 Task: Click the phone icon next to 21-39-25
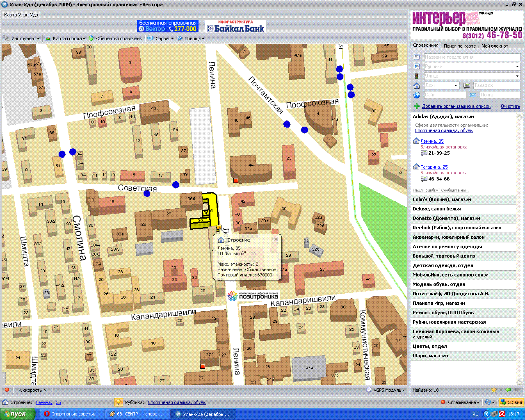[x=424, y=153]
